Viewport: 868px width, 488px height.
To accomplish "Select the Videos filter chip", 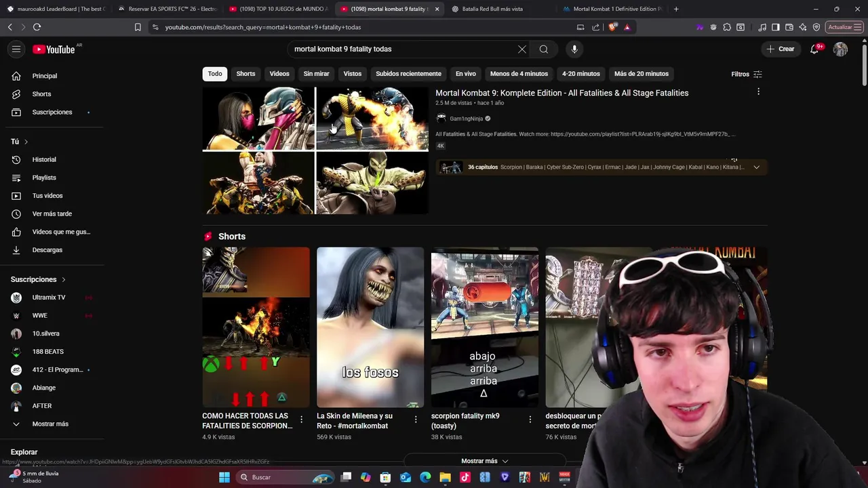I will (279, 74).
